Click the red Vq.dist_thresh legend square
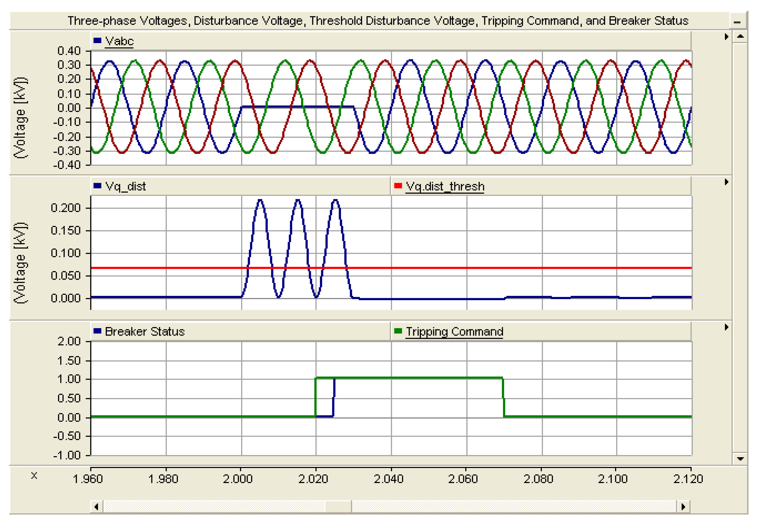The height and width of the screenshot is (532, 757). (x=398, y=186)
